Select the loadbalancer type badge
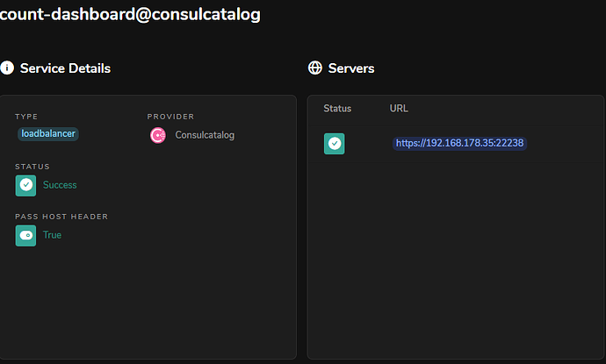Viewport: 606px width, 364px height. [47, 134]
